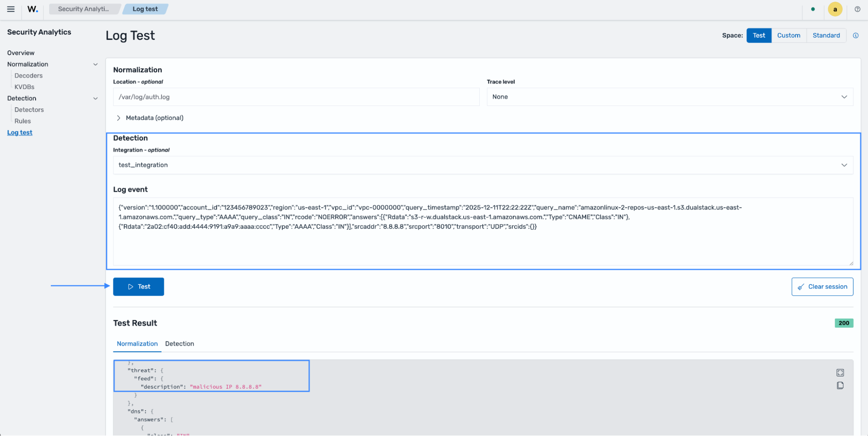This screenshot has height=436, width=868.
Task: Open the user avatar 'a' menu
Action: (x=835, y=9)
